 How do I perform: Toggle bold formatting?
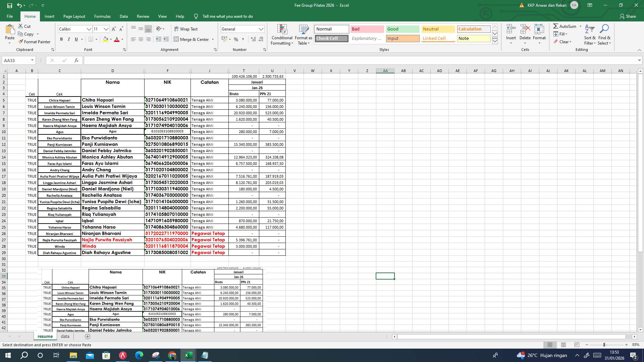pos(61,39)
